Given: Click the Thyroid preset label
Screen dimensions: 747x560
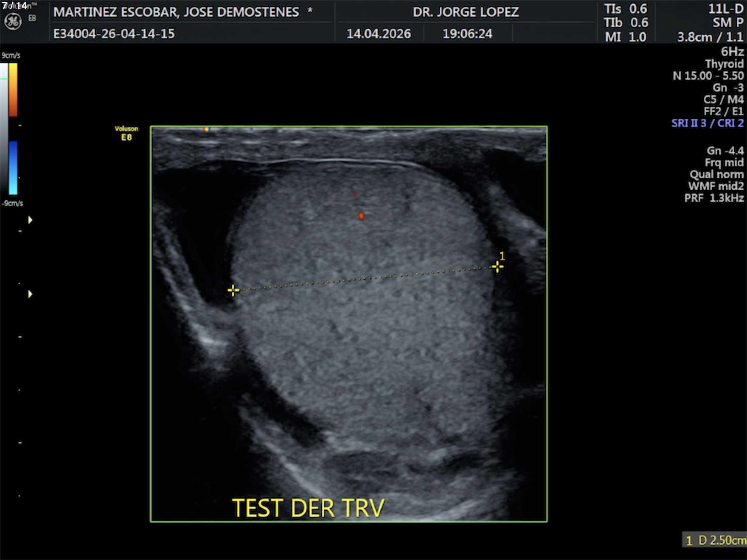Looking at the screenshot, I should [x=724, y=64].
